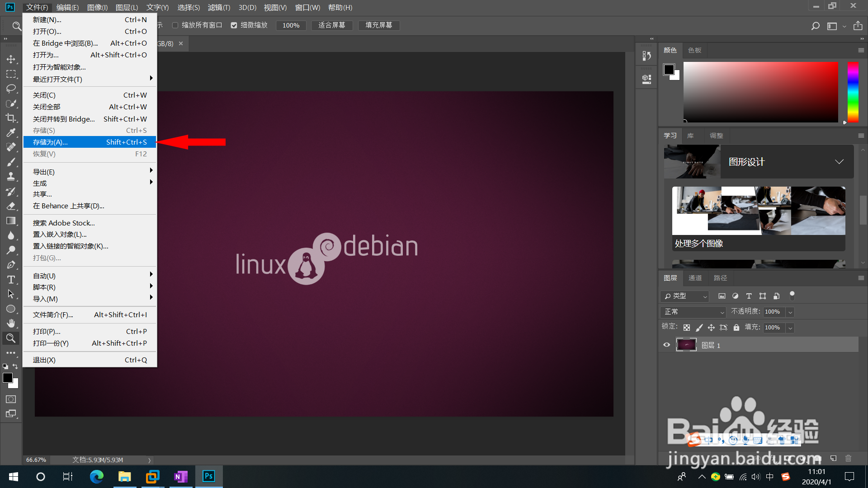Image resolution: width=868 pixels, height=488 pixels.
Task: Open the 不透明度 value dropdown arrow
Action: point(790,312)
